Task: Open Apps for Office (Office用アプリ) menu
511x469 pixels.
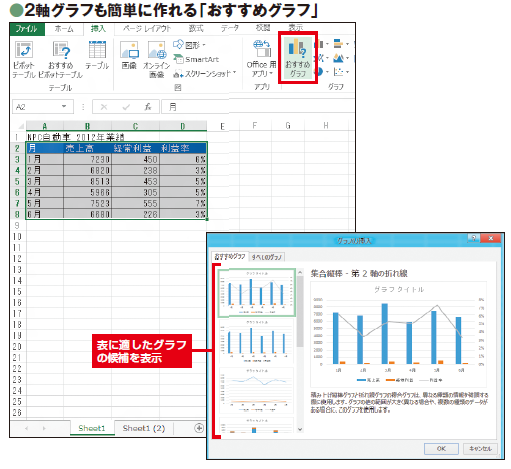Action: click(262, 59)
